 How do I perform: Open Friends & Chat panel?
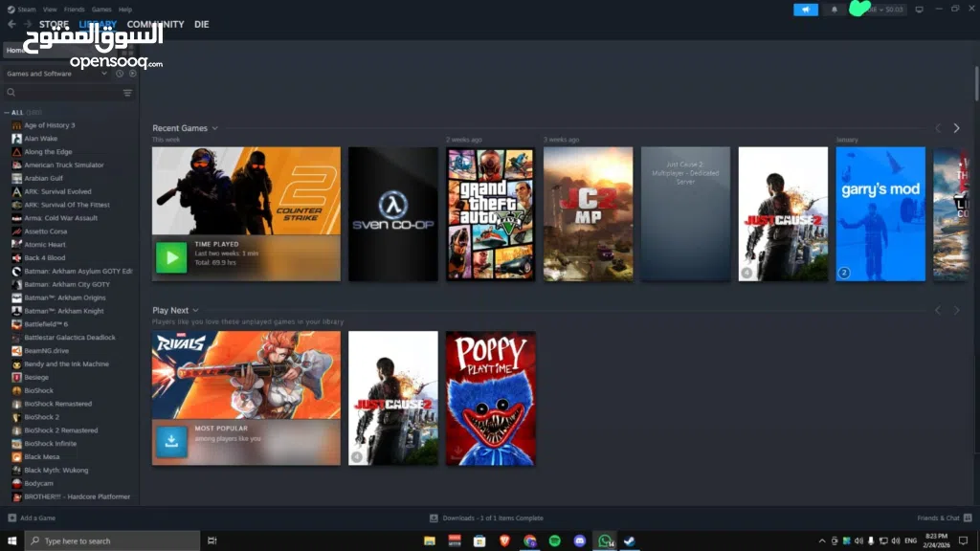pyautogui.click(x=939, y=518)
